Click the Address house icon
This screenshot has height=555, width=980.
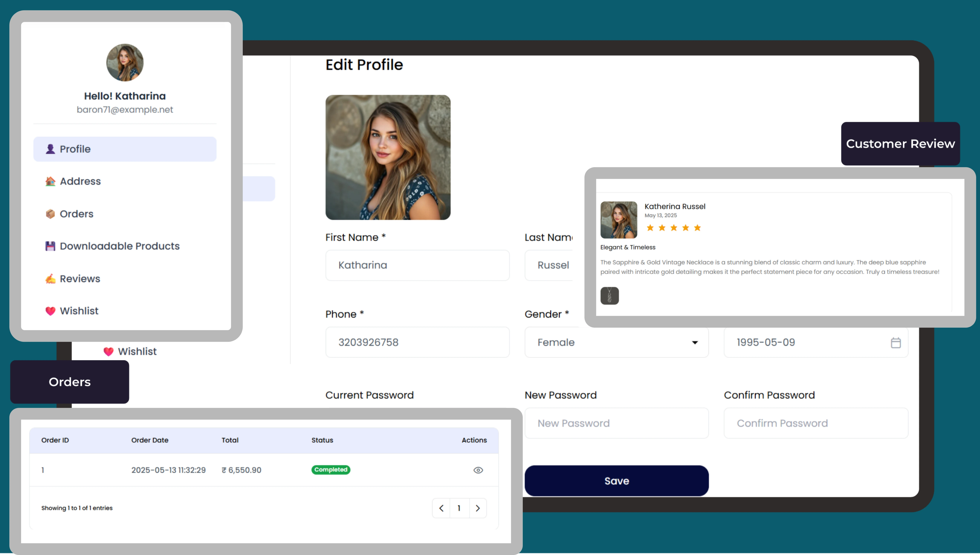click(x=50, y=181)
